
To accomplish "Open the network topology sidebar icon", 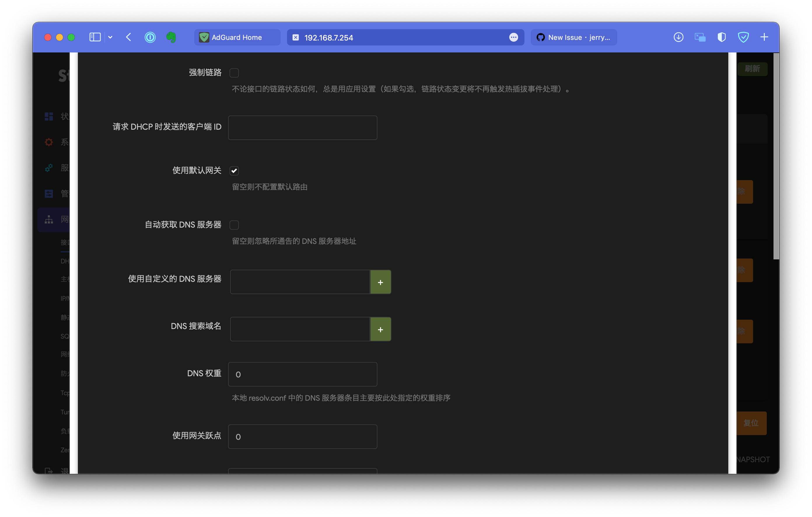I will [x=49, y=219].
